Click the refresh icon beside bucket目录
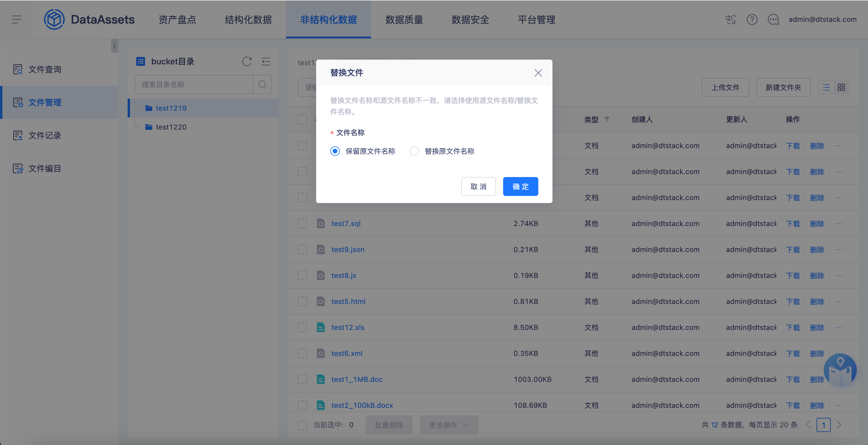The height and width of the screenshot is (445, 868). [247, 61]
